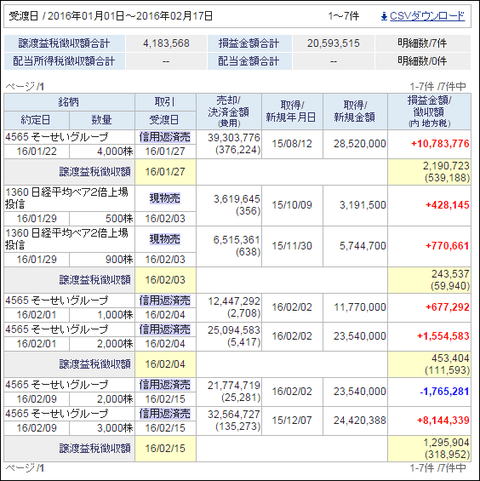Click the profit value +10,783,776
Viewport: 480px width, 481px height.
pos(440,144)
